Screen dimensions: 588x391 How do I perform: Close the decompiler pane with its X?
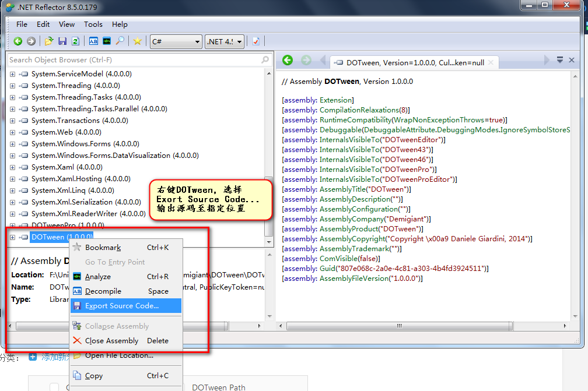(x=572, y=60)
